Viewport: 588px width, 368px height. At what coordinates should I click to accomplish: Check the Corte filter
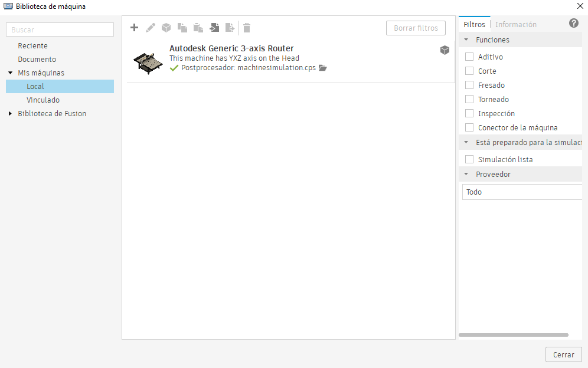point(469,71)
